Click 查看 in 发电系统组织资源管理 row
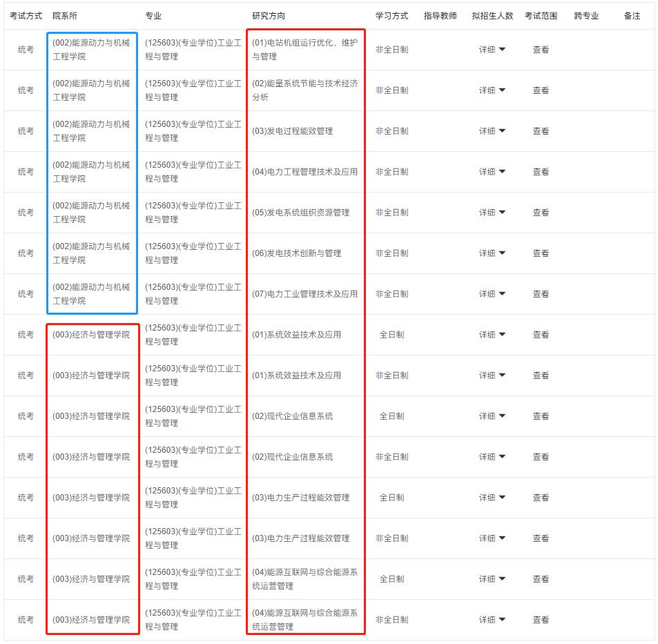The height and width of the screenshot is (644, 658). (541, 213)
